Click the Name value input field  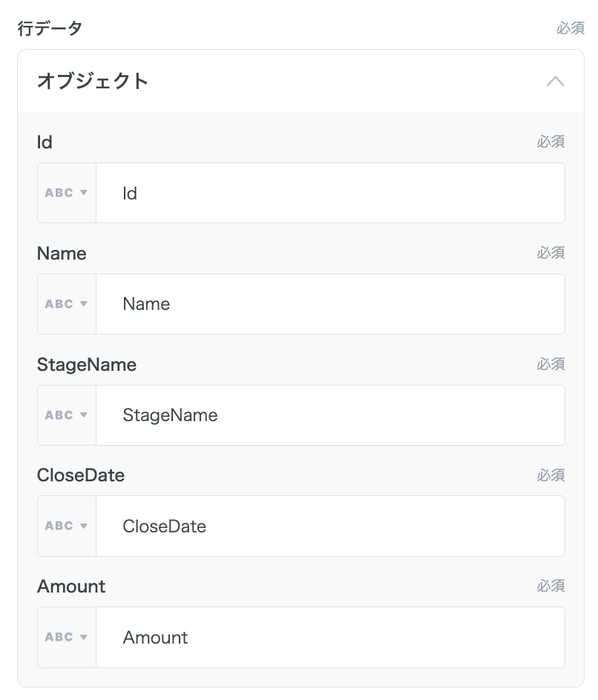click(330, 304)
